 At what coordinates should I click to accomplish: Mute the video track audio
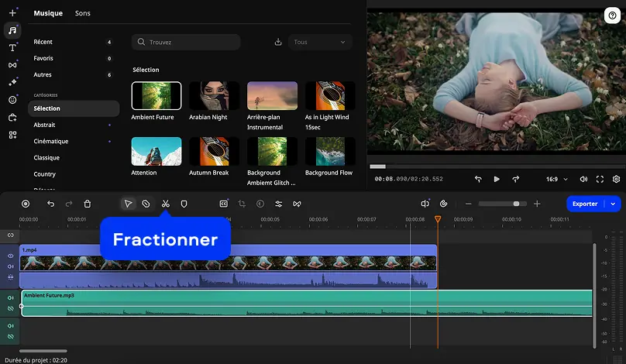[x=10, y=266]
